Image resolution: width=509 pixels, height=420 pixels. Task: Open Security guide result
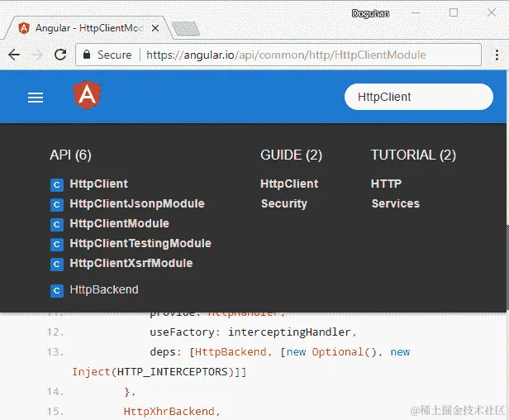coord(284,203)
